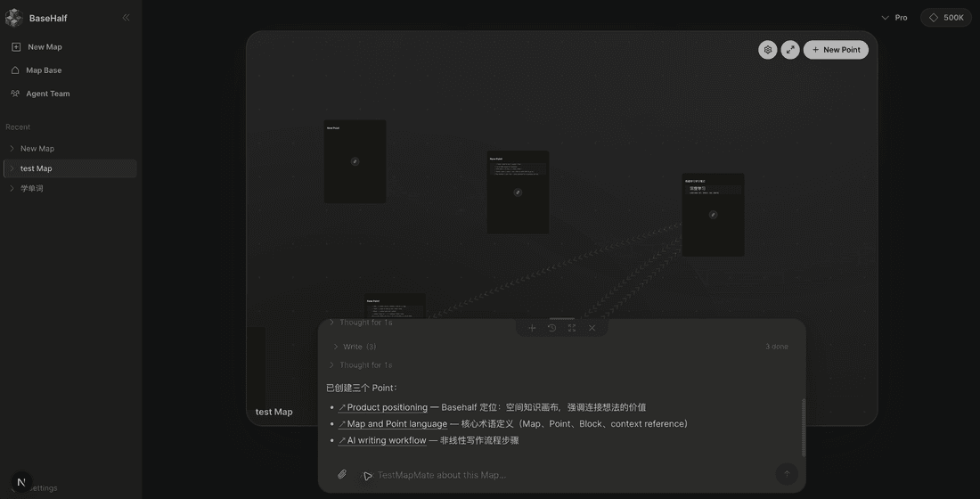Click the chat panel drag handle
This screenshot has height=499, width=980.
[562, 319]
